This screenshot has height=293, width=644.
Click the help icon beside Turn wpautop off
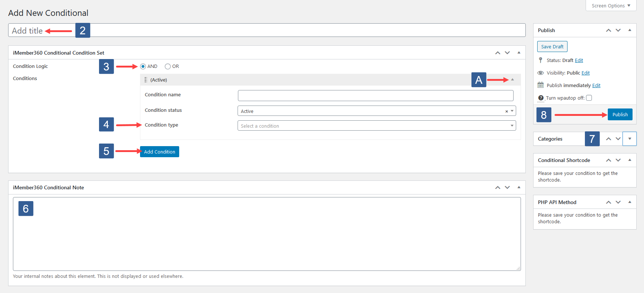click(541, 98)
